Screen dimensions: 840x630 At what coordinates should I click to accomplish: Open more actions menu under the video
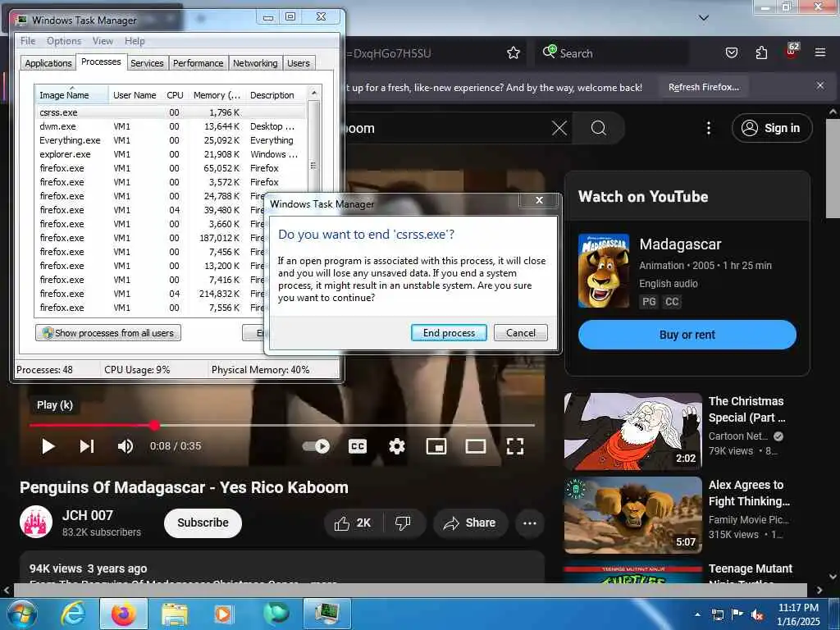(530, 523)
